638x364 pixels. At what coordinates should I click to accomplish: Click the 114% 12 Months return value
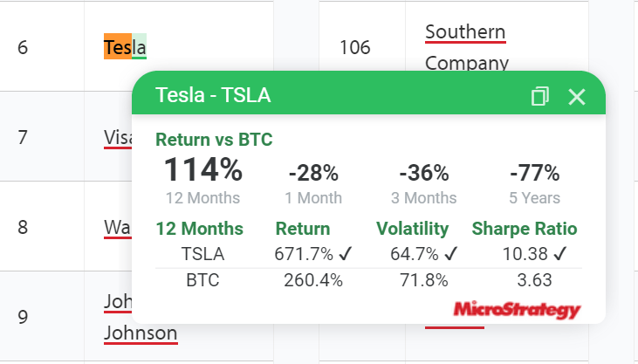click(x=202, y=169)
